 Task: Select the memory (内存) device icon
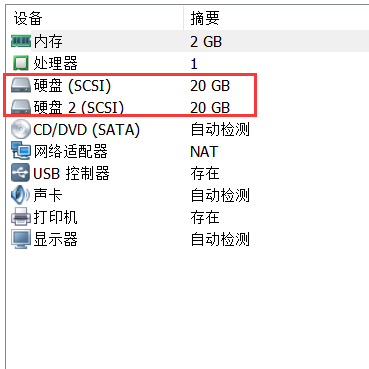coord(21,41)
